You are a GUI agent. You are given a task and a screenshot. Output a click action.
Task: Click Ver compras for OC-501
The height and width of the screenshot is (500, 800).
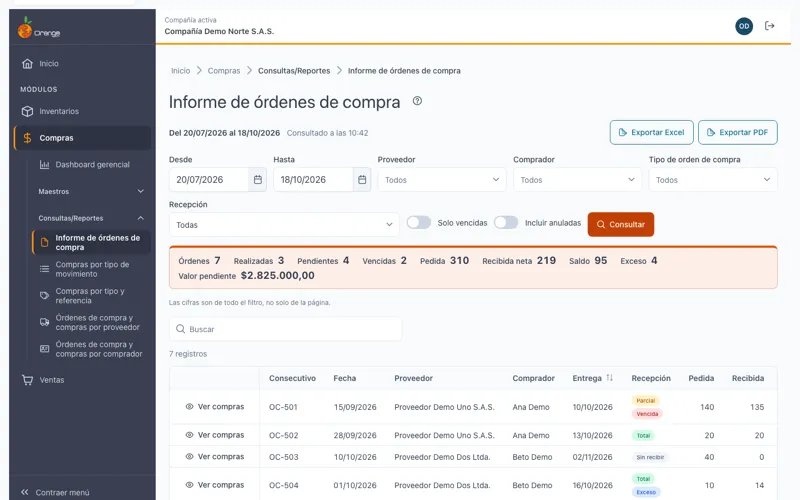pos(215,407)
